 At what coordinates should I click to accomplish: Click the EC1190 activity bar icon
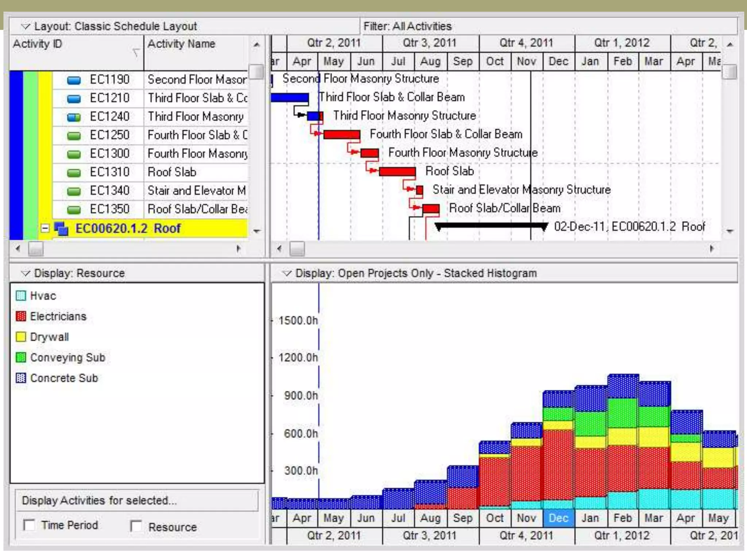(74, 80)
